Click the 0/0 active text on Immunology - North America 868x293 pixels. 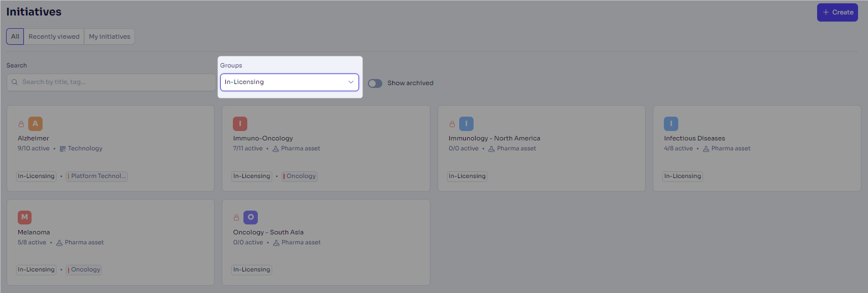(464, 149)
